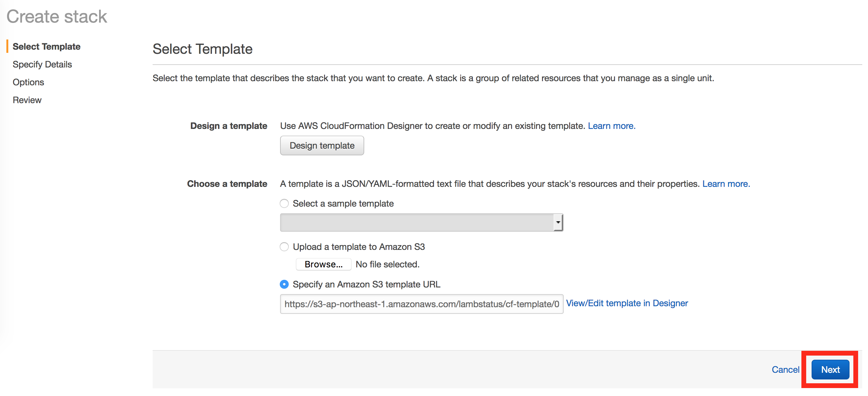
Task: Go to the Select Template step
Action: click(x=47, y=46)
